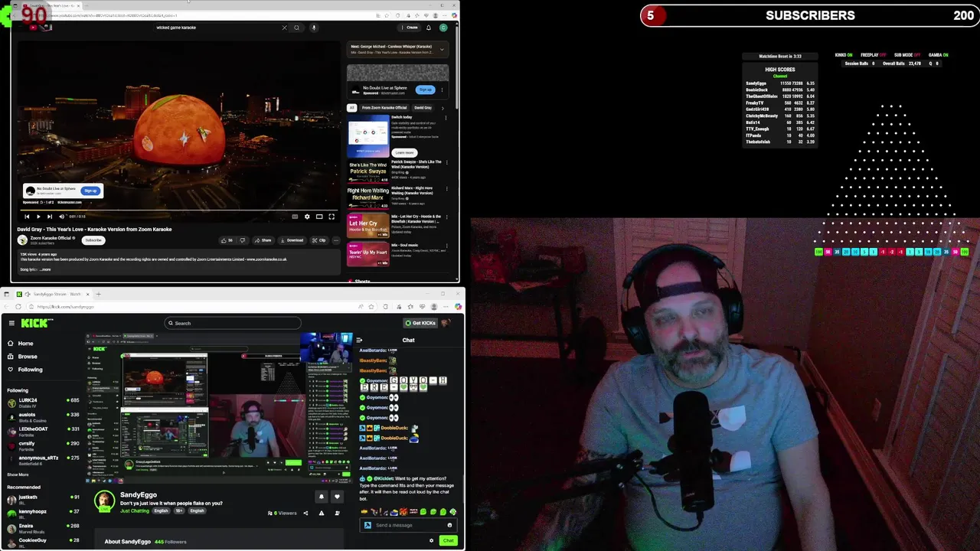Expand the video description with ...more
This screenshot has height=551, width=980.
45,269
